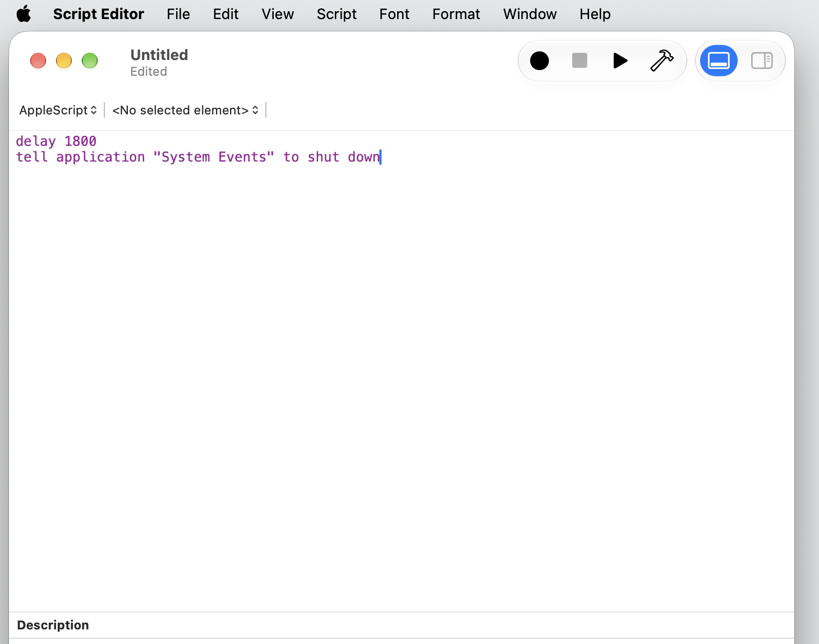Screen dimensions: 819x644
Task: Click the Edited status under the title
Action: (x=149, y=72)
